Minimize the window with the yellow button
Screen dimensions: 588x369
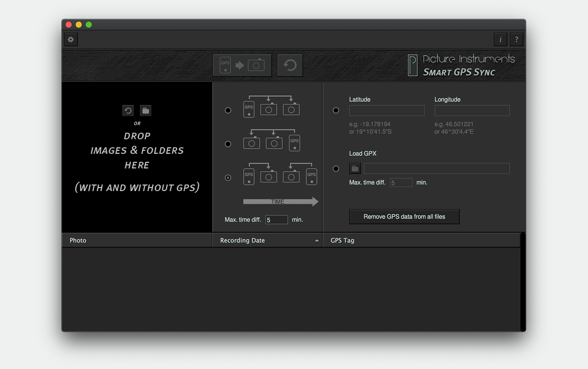79,24
